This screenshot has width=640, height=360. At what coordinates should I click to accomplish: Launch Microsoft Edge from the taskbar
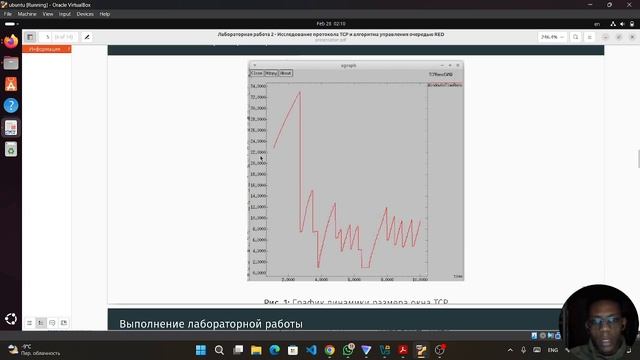(275, 350)
